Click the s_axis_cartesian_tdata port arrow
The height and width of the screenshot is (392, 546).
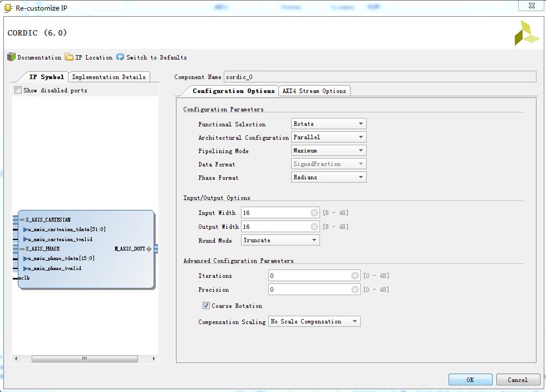pyautogui.click(x=26, y=229)
